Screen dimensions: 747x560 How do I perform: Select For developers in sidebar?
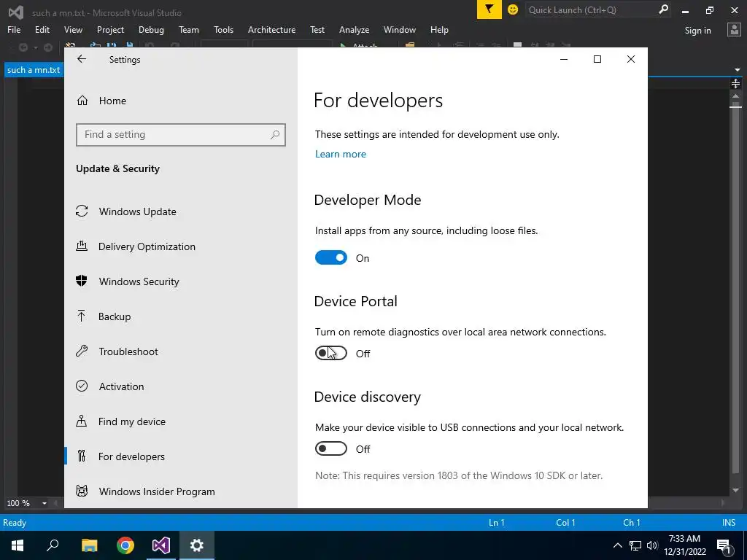point(131,456)
